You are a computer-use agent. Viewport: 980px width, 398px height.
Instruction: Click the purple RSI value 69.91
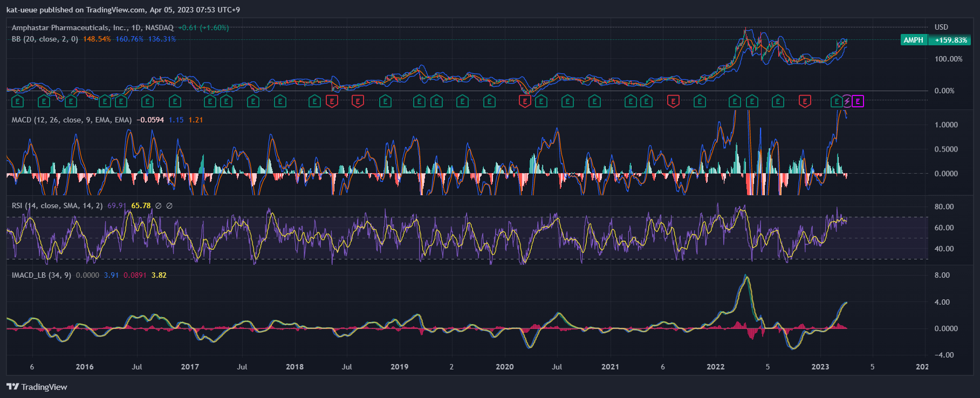[x=116, y=205]
